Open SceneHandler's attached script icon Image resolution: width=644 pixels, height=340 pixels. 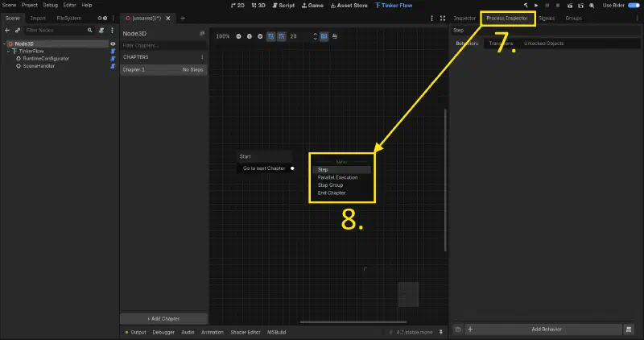pos(113,66)
